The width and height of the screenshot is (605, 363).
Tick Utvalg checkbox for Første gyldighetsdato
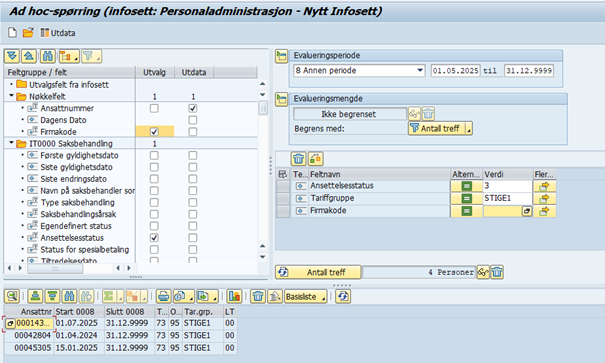tap(154, 155)
